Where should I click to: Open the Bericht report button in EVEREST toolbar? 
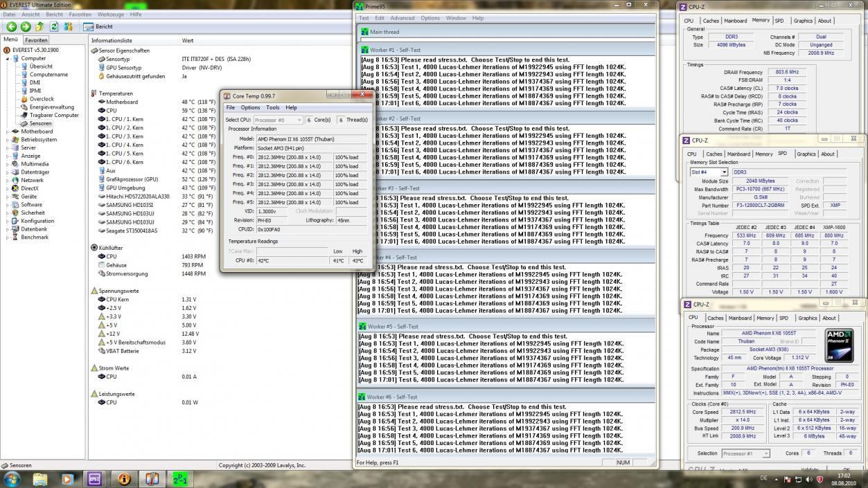(x=98, y=26)
